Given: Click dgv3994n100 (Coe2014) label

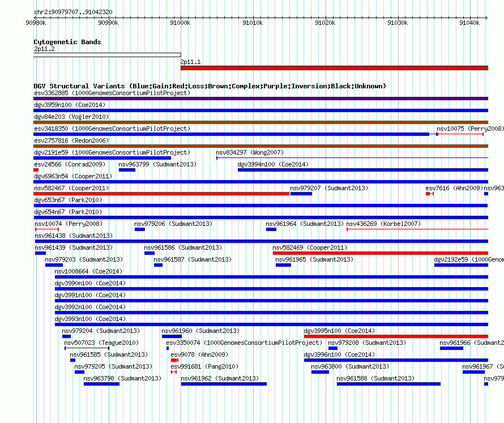Looking at the screenshot, I should (x=273, y=164).
